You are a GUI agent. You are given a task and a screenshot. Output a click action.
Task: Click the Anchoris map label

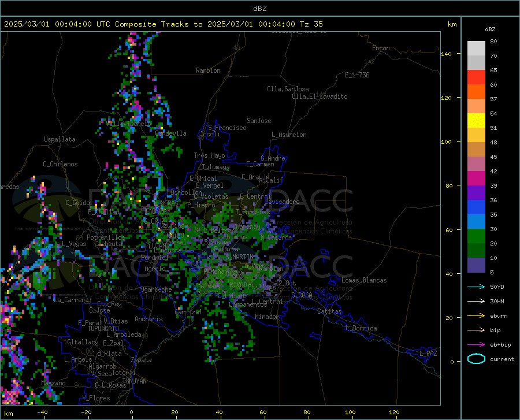[148, 319]
